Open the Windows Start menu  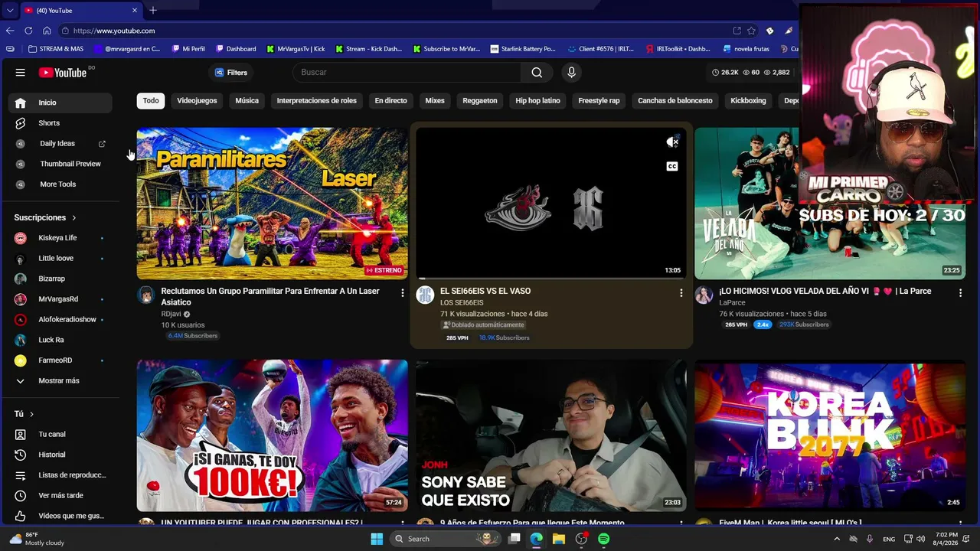point(377,539)
